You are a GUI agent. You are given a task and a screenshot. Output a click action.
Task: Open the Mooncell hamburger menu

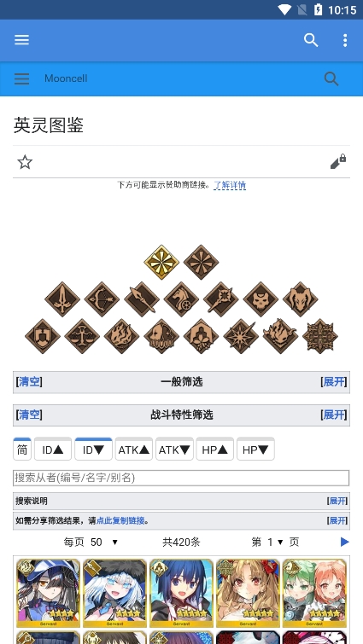[22, 78]
